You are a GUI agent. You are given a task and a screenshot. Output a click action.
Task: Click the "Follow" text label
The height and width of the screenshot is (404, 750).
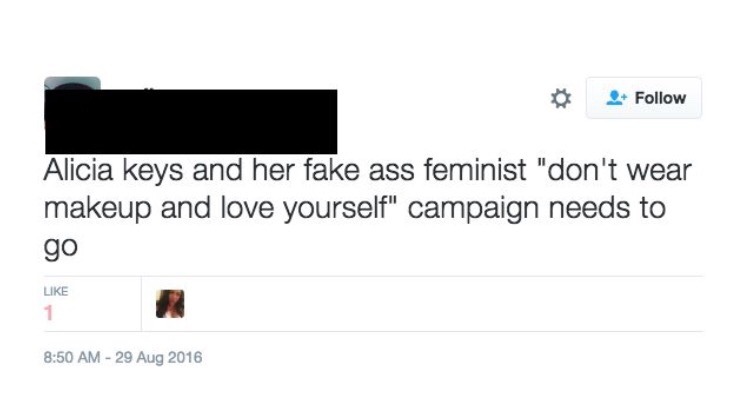pos(659,98)
